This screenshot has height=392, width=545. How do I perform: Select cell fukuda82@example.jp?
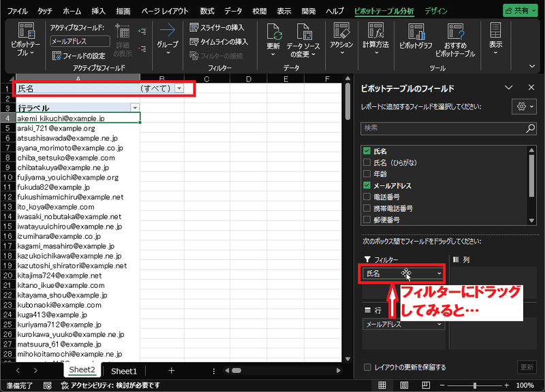78,187
